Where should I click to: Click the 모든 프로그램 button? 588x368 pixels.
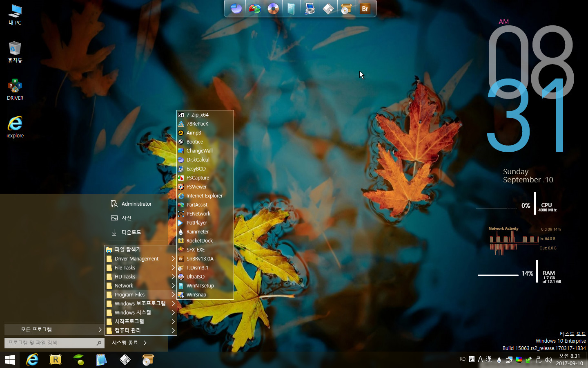[x=54, y=330]
